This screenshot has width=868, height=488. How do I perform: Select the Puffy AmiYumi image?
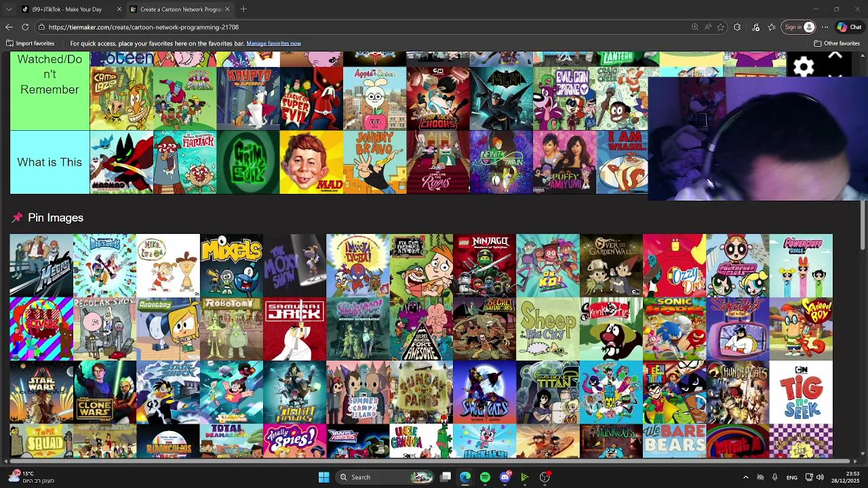coord(565,162)
